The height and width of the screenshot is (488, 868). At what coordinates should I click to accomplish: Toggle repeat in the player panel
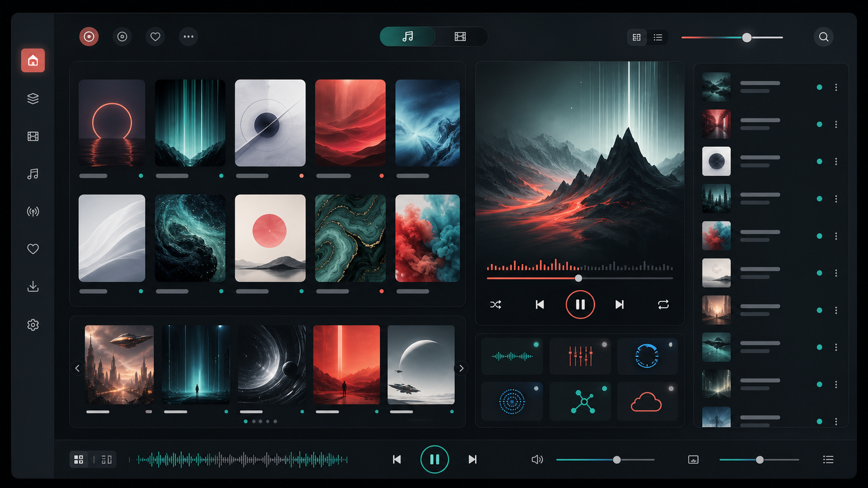tap(663, 305)
